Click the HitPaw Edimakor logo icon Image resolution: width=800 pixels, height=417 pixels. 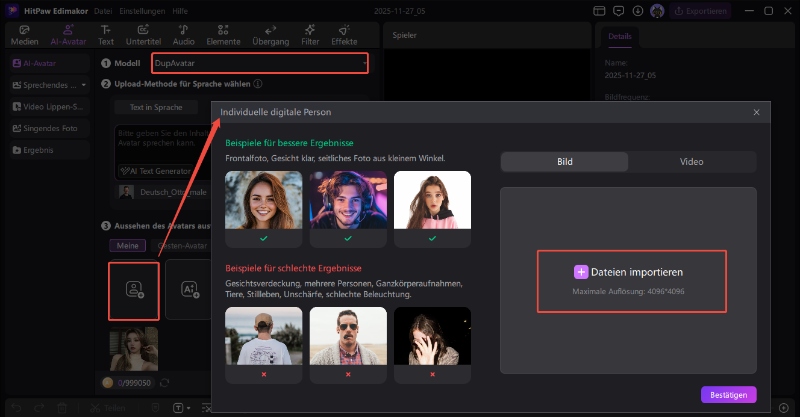coord(12,11)
